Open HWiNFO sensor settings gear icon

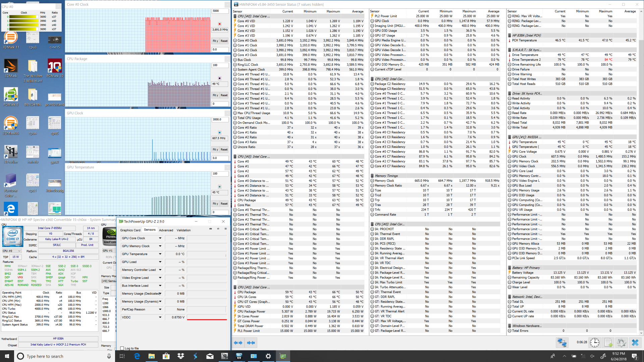click(x=621, y=343)
